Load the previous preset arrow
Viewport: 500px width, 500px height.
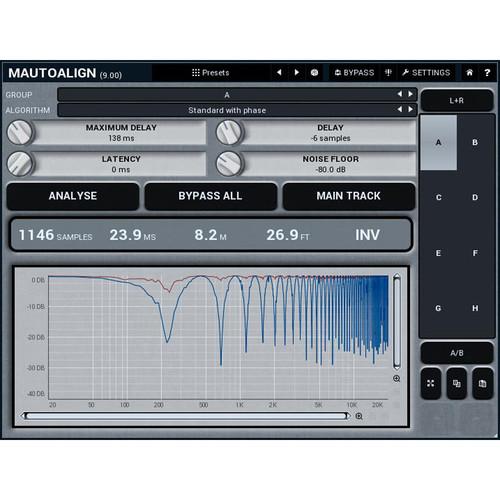pyautogui.click(x=279, y=72)
